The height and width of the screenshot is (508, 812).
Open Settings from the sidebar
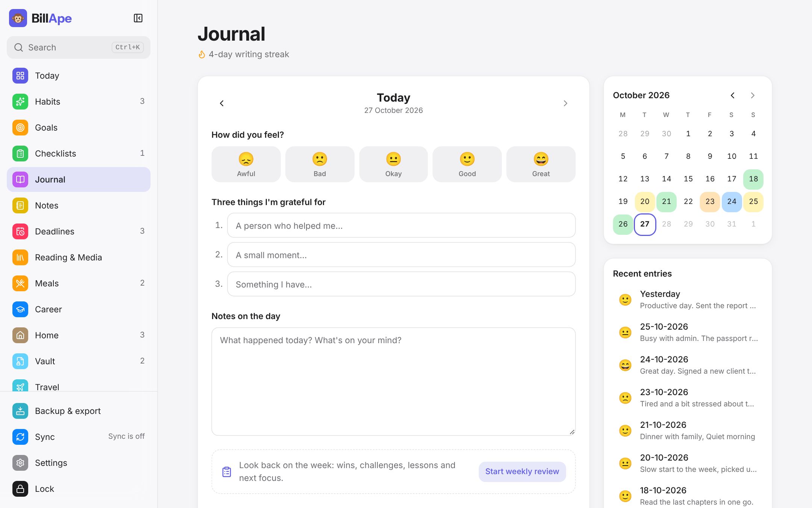79,463
